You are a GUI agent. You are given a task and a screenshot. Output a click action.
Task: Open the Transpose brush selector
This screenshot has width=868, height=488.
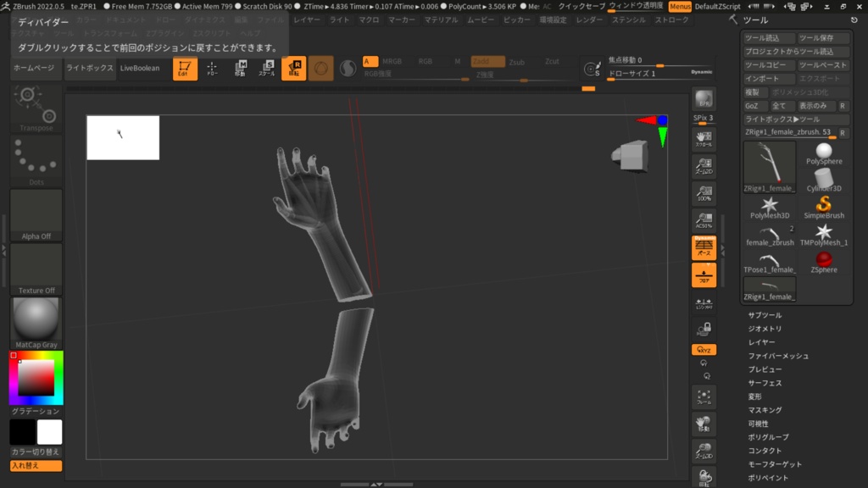[36, 109]
